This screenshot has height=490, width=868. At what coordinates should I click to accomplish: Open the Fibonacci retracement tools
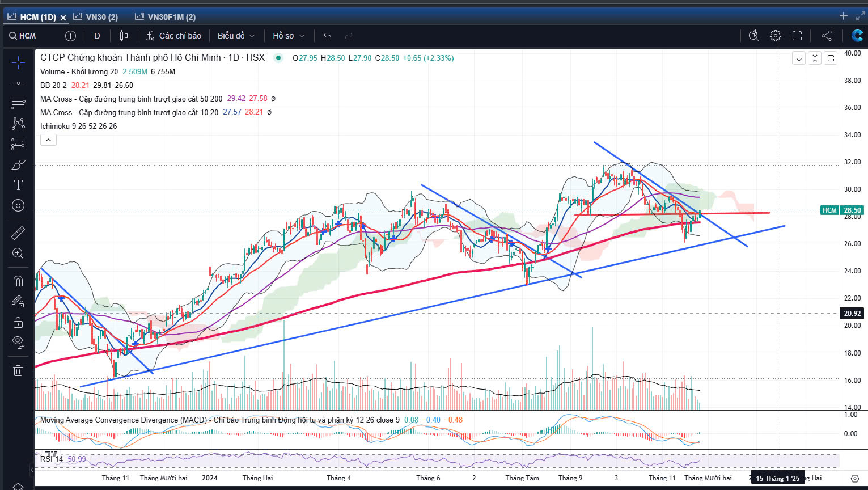pyautogui.click(x=18, y=103)
